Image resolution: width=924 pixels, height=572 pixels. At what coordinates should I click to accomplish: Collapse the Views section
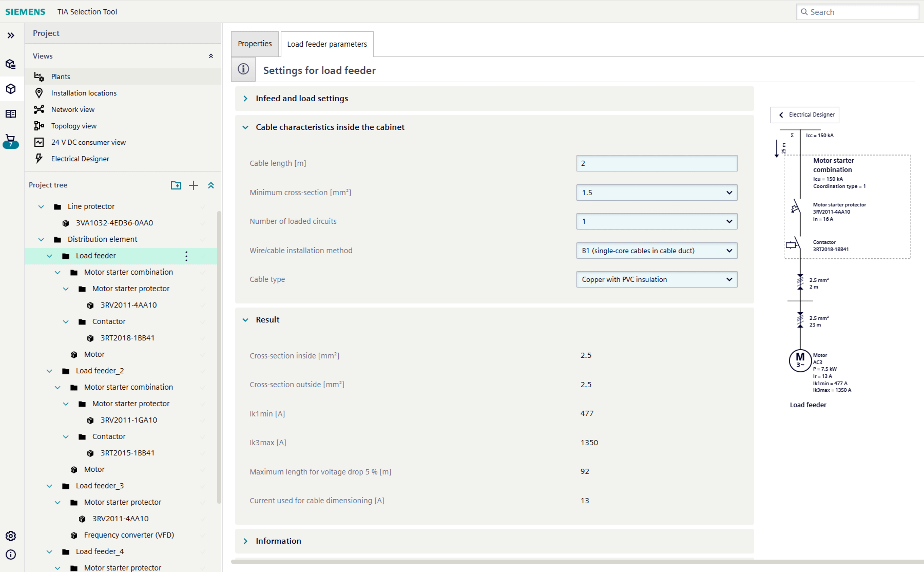point(211,56)
